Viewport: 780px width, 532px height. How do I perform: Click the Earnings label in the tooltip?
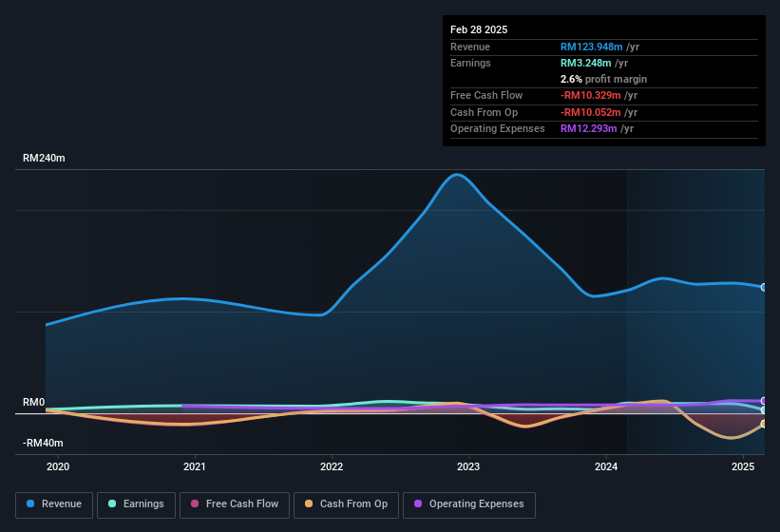point(470,63)
